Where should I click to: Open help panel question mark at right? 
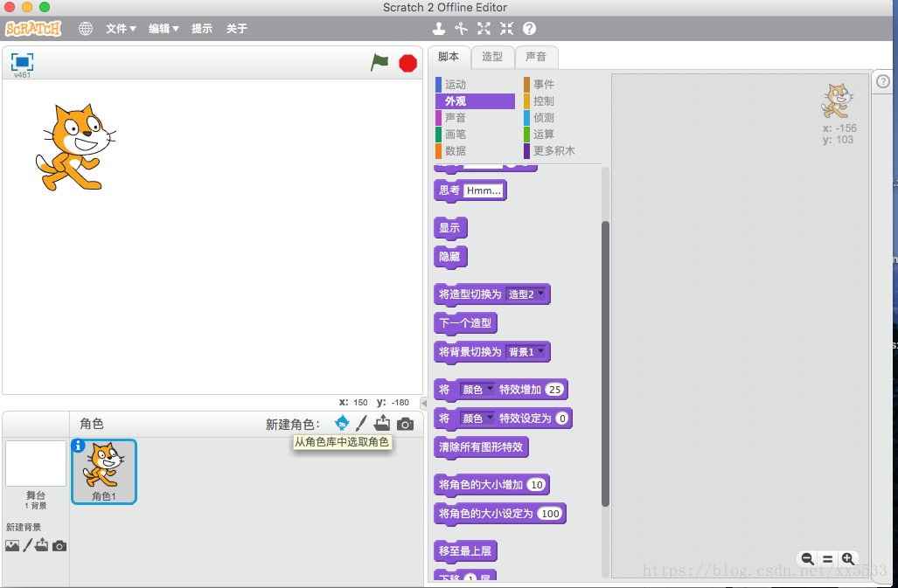click(883, 81)
